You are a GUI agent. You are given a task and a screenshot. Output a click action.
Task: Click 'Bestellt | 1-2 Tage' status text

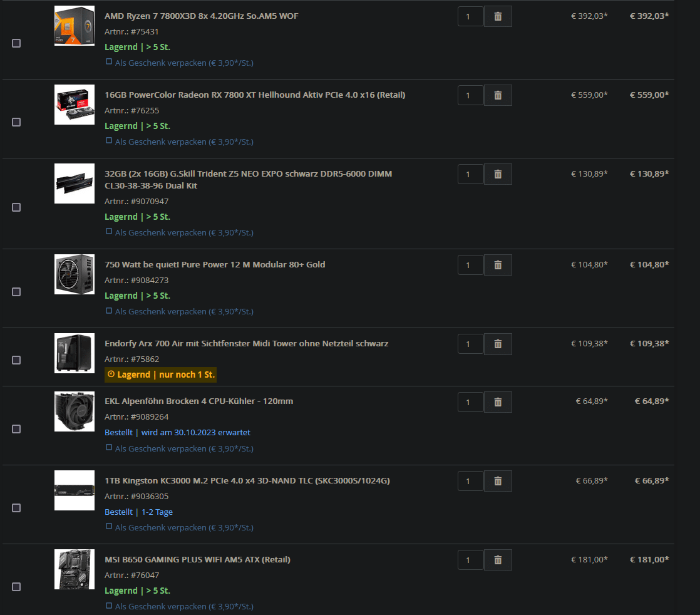point(138,512)
